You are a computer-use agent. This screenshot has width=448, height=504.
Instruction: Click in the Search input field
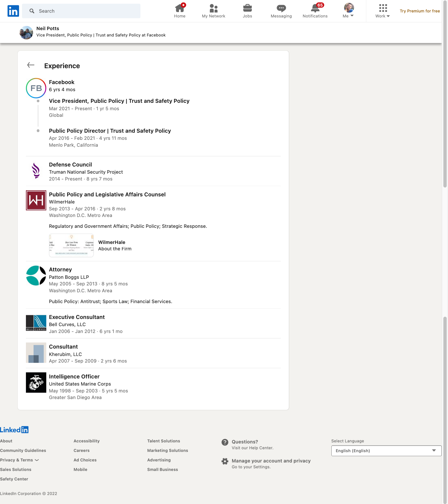click(x=85, y=11)
